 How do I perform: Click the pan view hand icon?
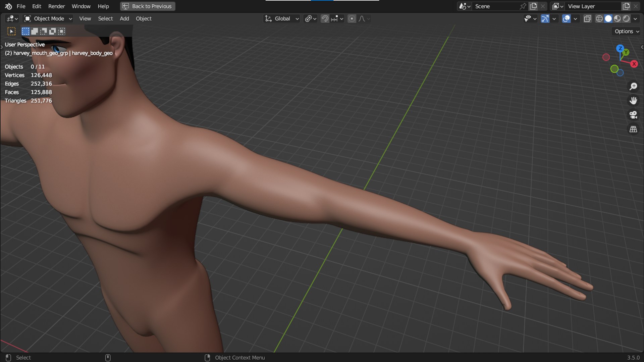[633, 101]
